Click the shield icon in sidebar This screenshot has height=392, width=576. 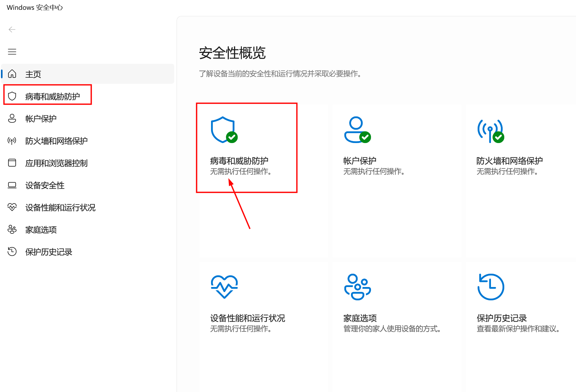[x=12, y=96]
